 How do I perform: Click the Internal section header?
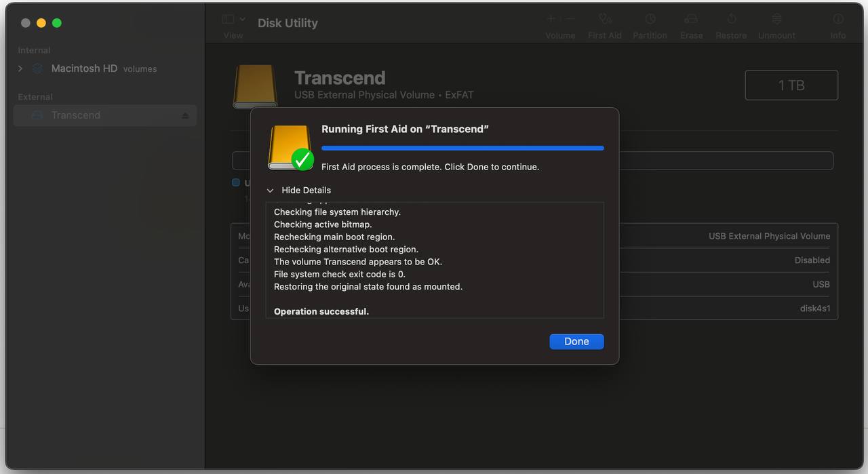tap(34, 50)
